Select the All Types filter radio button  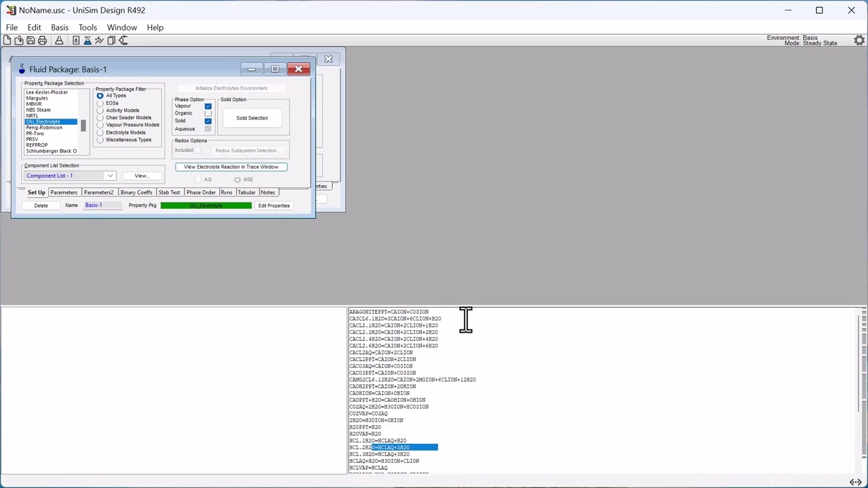tap(100, 96)
